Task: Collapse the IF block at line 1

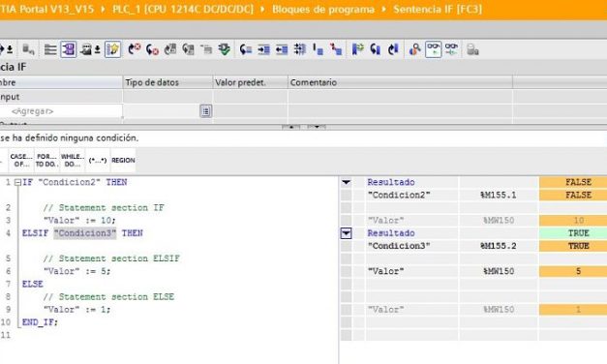Action: point(17,182)
